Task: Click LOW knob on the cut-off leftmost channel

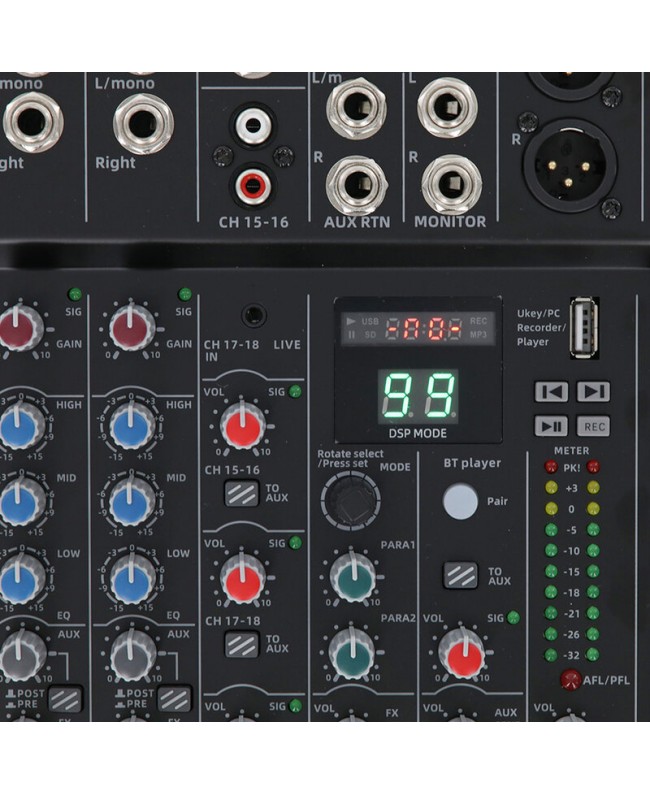Action: pos(22,578)
